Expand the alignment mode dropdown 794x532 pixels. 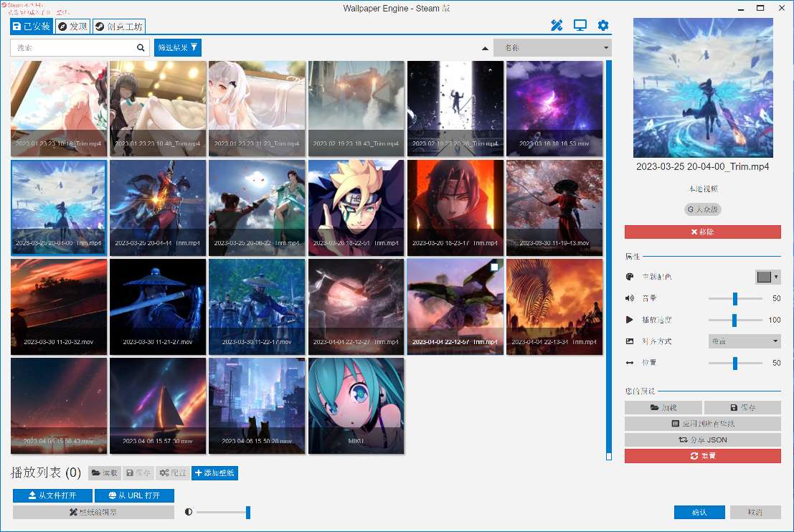745,341
